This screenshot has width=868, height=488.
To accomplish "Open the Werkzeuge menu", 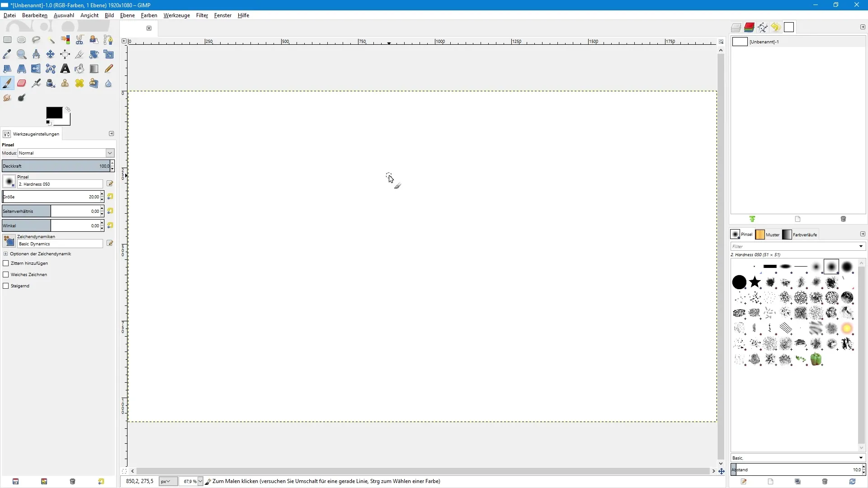I will click(x=177, y=15).
